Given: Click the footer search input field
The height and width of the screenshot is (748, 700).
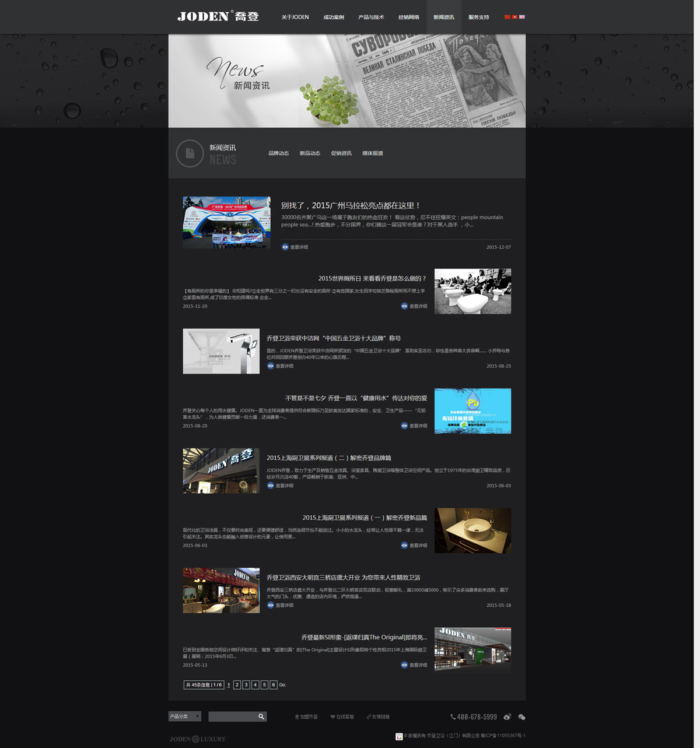Looking at the screenshot, I should pos(232,716).
